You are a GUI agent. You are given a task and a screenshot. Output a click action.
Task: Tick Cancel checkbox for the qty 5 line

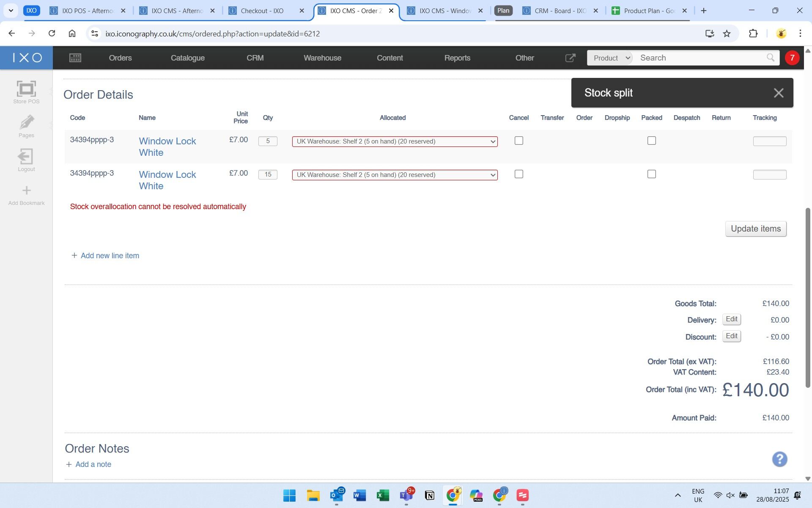point(519,141)
